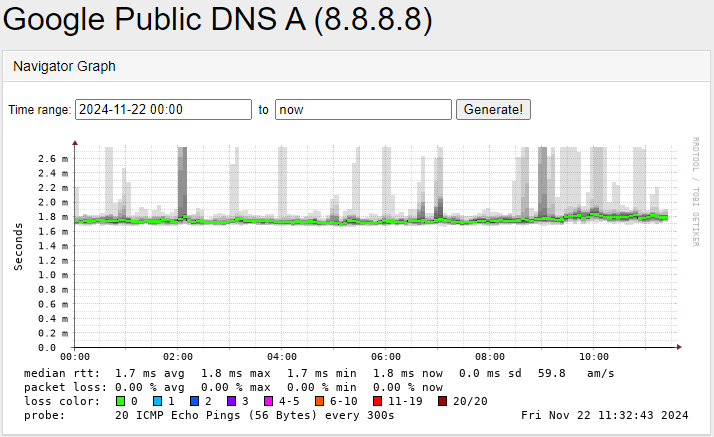The height and width of the screenshot is (437, 714).
Task: Click the light blue loss color 1 swatch
Action: tap(158, 401)
